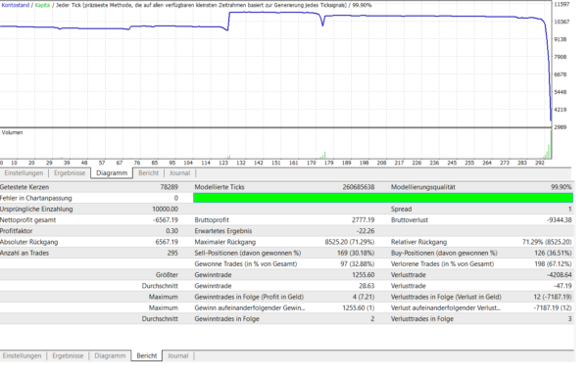Viewport: 588px width, 376px height.
Task: Switch to Ergebnisse tab in bottom tab row
Action: click(x=68, y=355)
